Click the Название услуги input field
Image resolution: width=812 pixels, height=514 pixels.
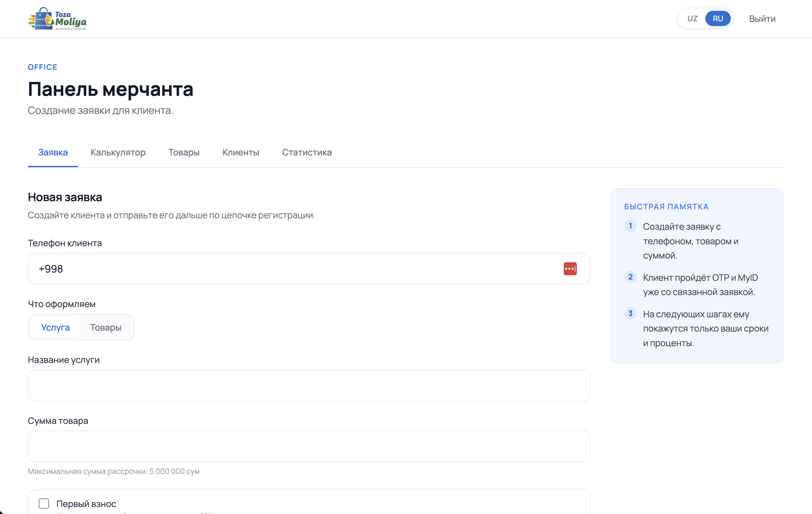(x=309, y=385)
